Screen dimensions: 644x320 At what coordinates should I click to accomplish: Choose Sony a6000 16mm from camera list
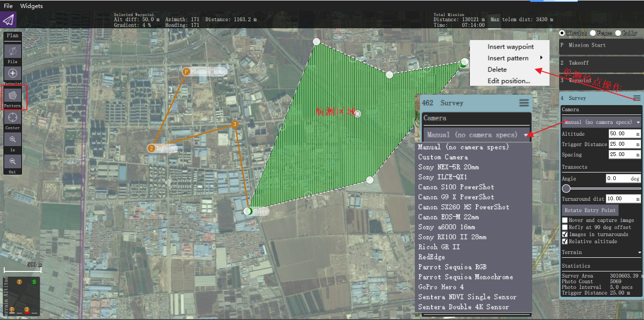pyautogui.click(x=446, y=227)
